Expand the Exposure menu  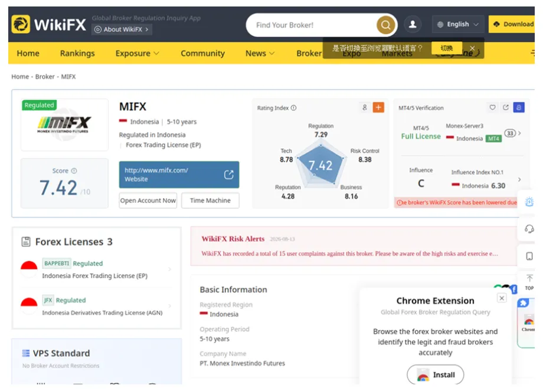click(137, 53)
